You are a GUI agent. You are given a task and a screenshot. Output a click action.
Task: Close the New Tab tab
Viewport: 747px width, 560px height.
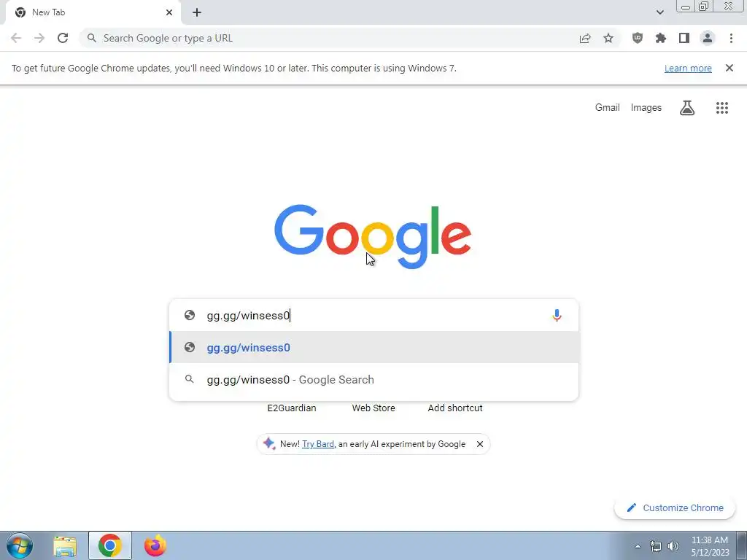point(169,12)
